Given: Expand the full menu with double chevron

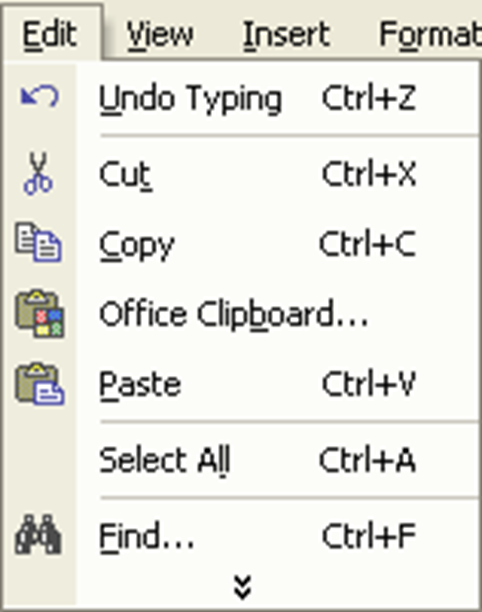Looking at the screenshot, I should [242, 587].
